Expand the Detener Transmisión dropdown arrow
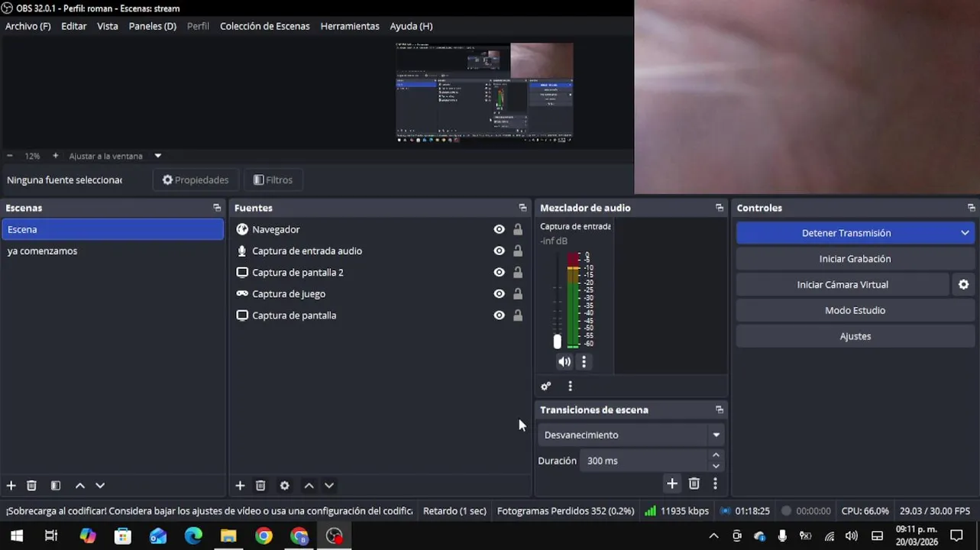The image size is (980, 550). (965, 233)
